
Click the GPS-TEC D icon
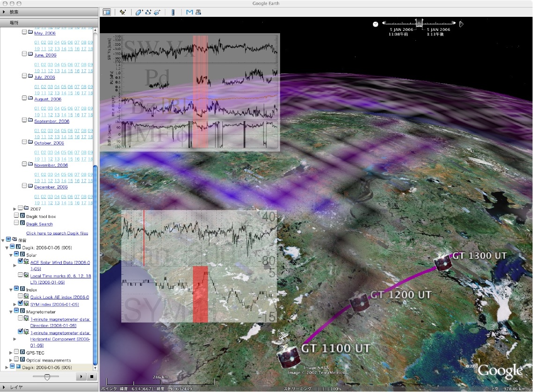tap(22, 352)
